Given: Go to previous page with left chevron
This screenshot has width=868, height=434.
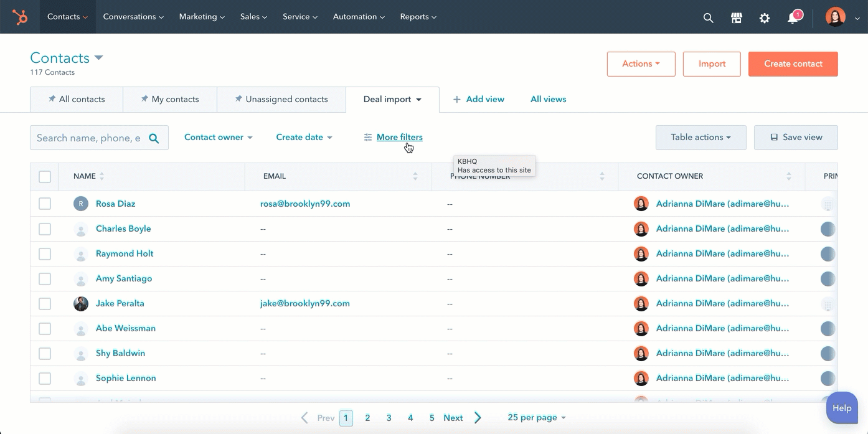Looking at the screenshot, I should click(x=304, y=418).
